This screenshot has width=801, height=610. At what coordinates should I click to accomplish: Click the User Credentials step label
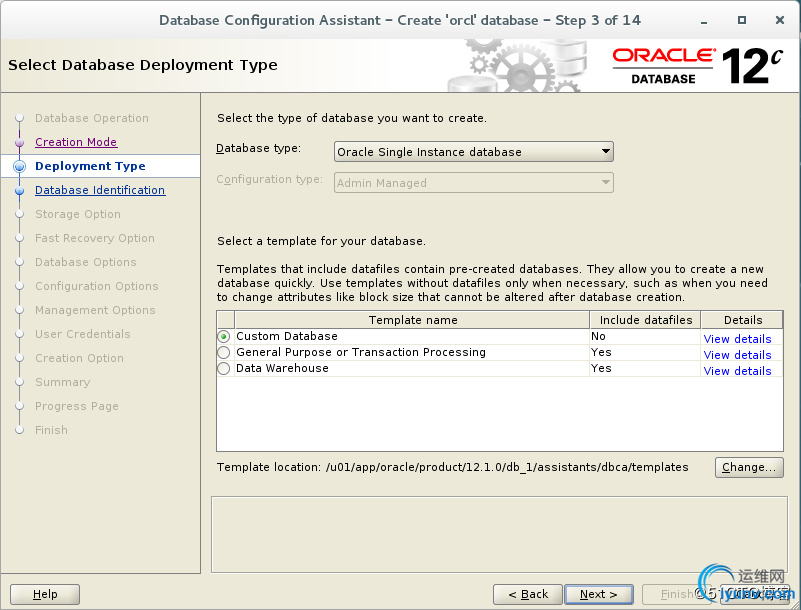coord(83,334)
